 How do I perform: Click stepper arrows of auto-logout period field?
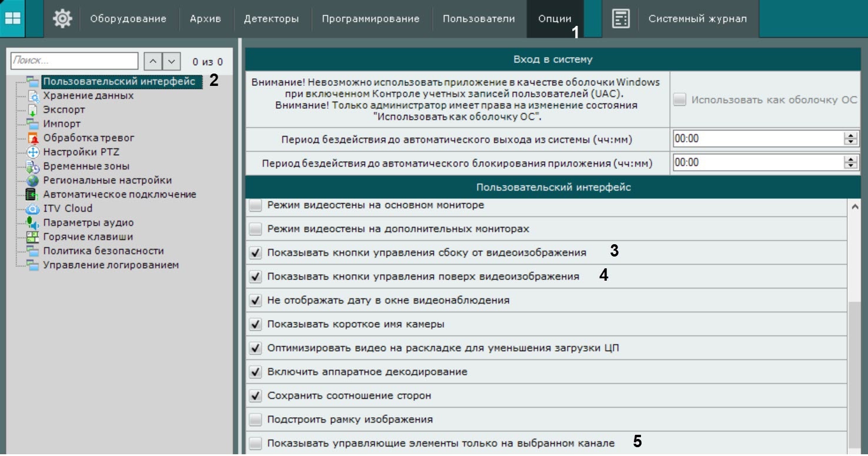click(850, 139)
